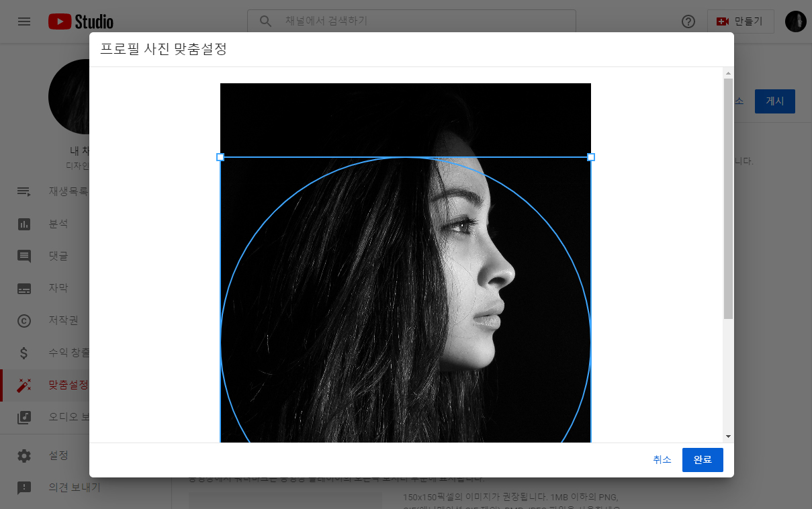Click the top-left crop handle
The width and height of the screenshot is (812, 509).
[220, 157]
